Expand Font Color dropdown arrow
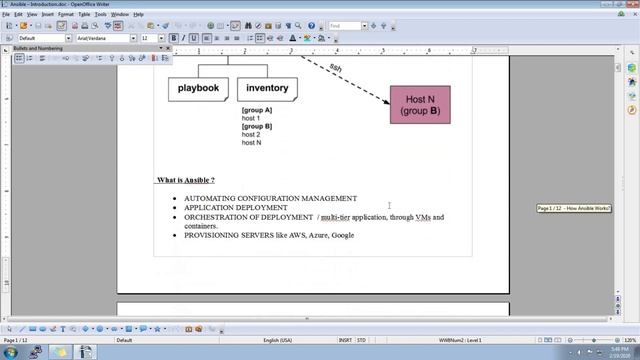This screenshot has width=640, height=360. pyautogui.click(x=300, y=38)
